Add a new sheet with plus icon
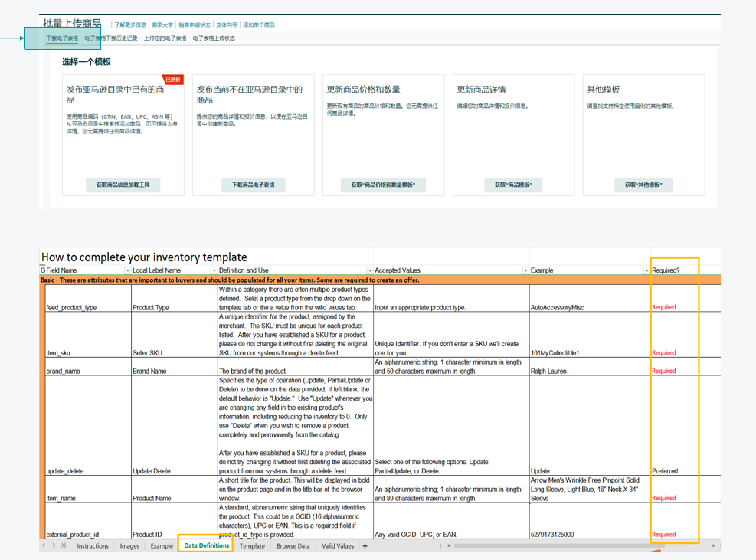The height and width of the screenshot is (560, 756). pyautogui.click(x=365, y=546)
